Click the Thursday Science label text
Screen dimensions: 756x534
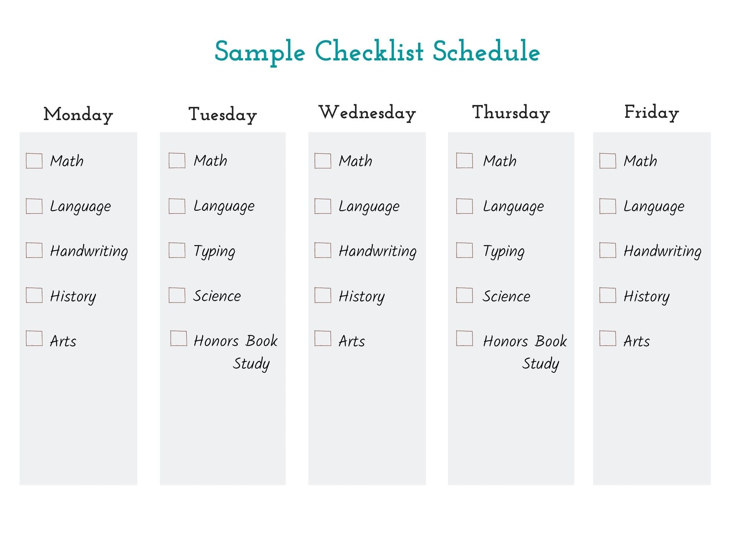pos(507,296)
